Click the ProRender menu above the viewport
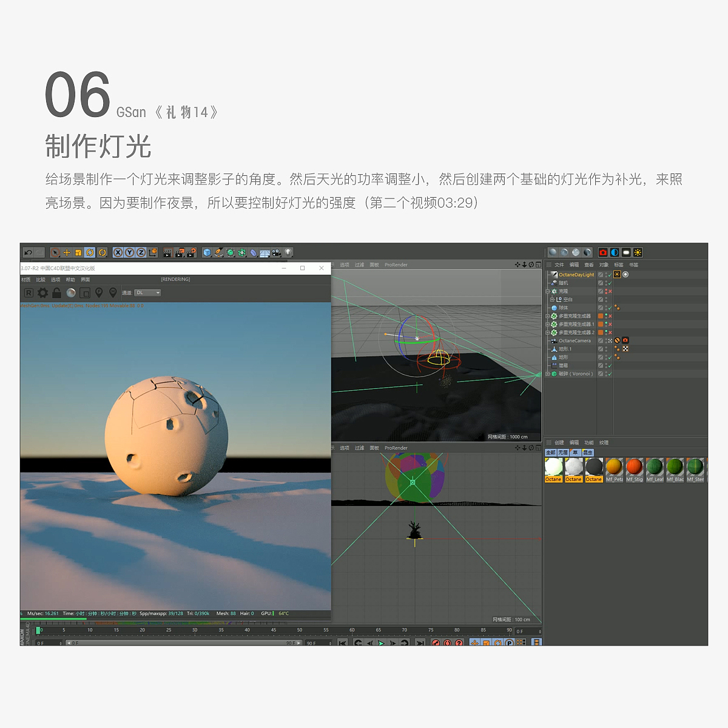The height and width of the screenshot is (728, 728). pos(396,265)
